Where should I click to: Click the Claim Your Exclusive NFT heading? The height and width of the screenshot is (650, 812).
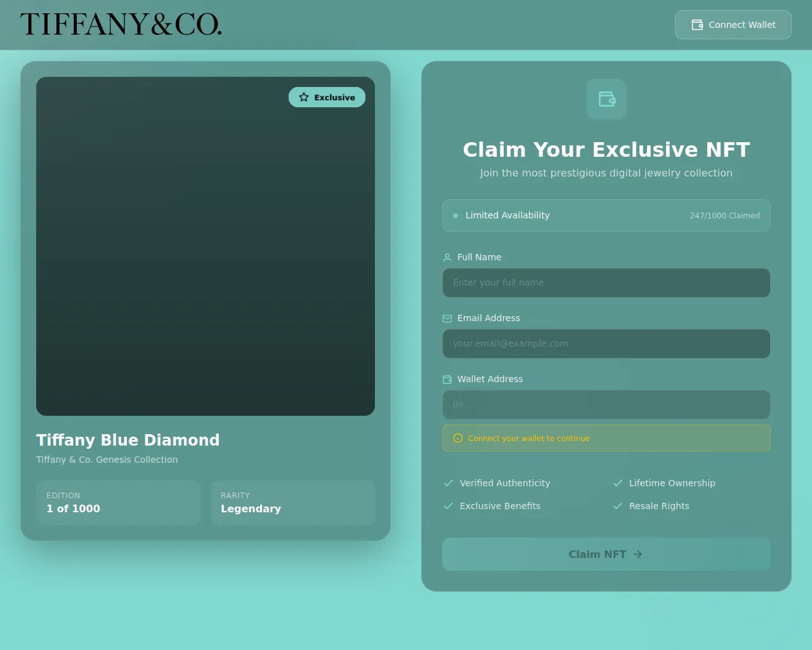point(606,150)
